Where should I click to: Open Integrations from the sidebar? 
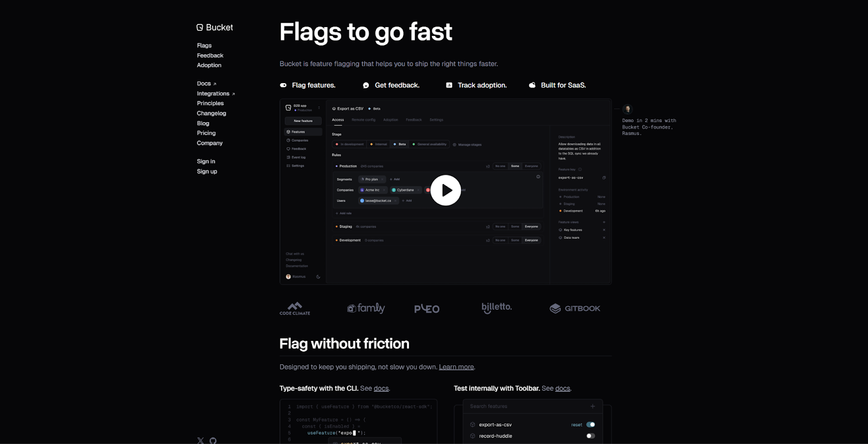pyautogui.click(x=216, y=93)
